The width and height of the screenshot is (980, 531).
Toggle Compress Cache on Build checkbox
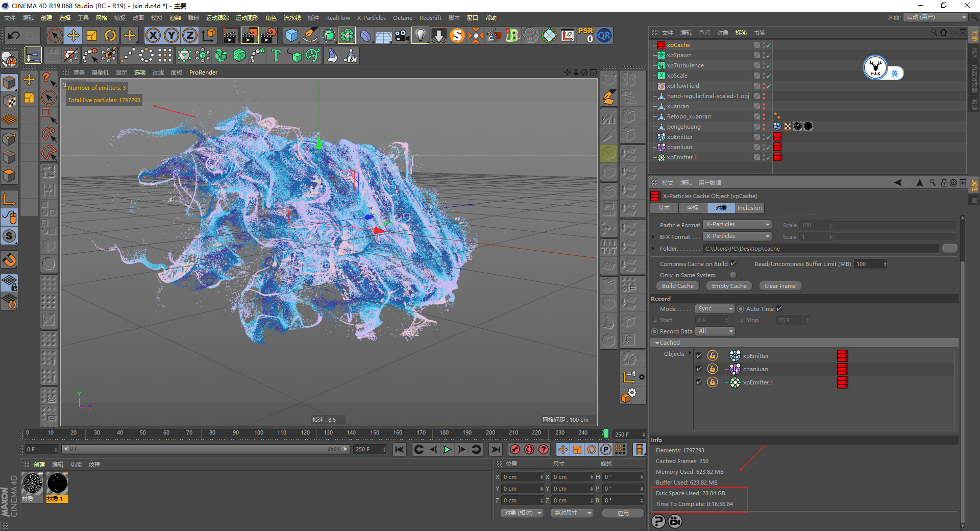(733, 264)
